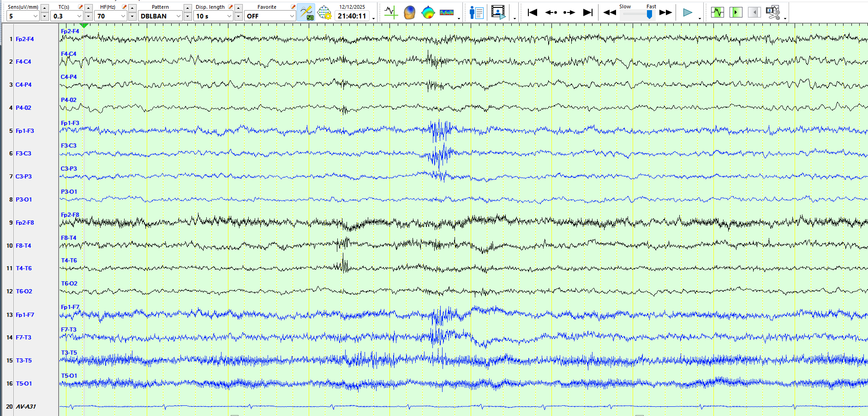Open the TC(s) time constant dropdown
The width and height of the screenshot is (868, 416).
[x=67, y=16]
